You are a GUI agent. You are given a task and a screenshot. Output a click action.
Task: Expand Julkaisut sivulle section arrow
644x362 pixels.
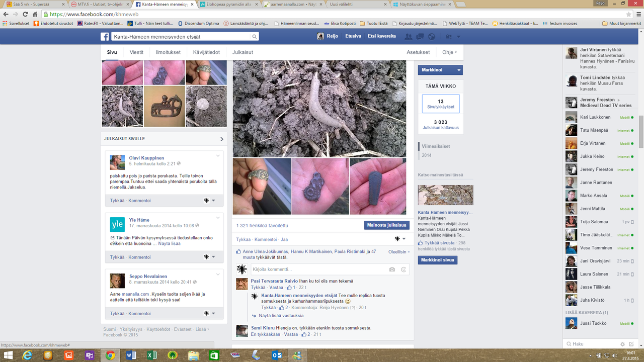(x=222, y=139)
